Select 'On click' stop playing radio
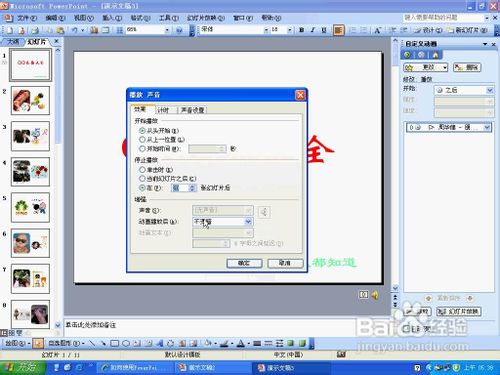This screenshot has width=500, height=375. [142, 170]
